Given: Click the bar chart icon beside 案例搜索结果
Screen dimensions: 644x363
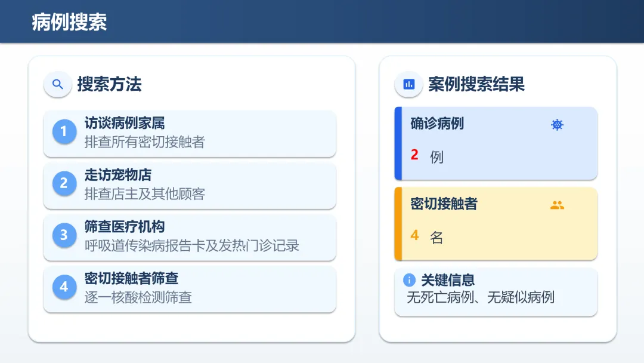Looking at the screenshot, I should pyautogui.click(x=408, y=84).
